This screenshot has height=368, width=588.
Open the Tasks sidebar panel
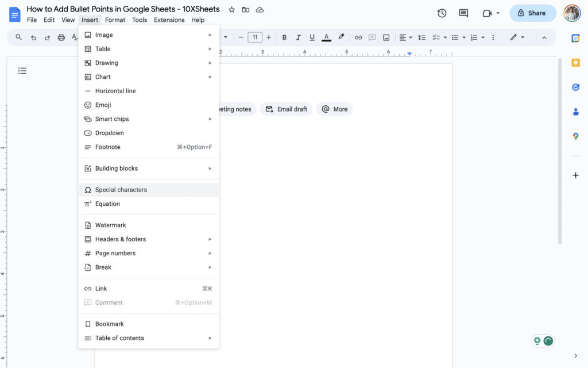tap(576, 87)
